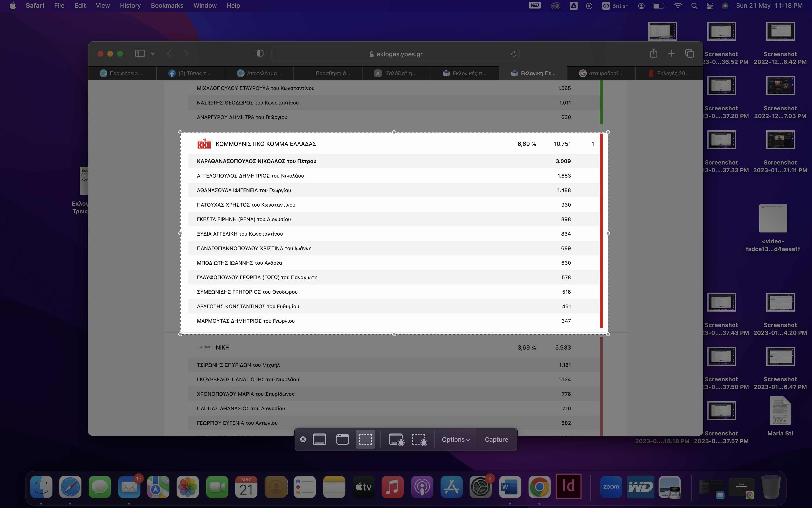Click the ekloges.ypes.gr address bar
Viewport: 812px width, 508px height.
(396, 54)
